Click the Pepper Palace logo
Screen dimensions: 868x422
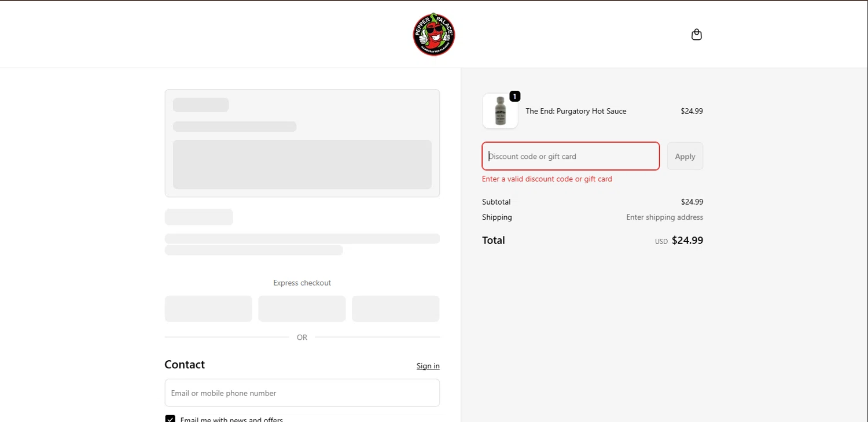[x=434, y=35]
